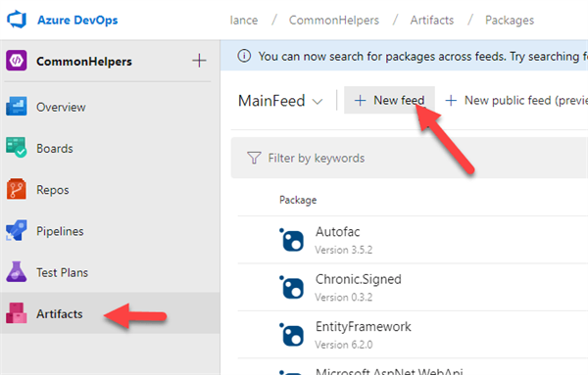Select the Artifacts menu label

coord(59,314)
